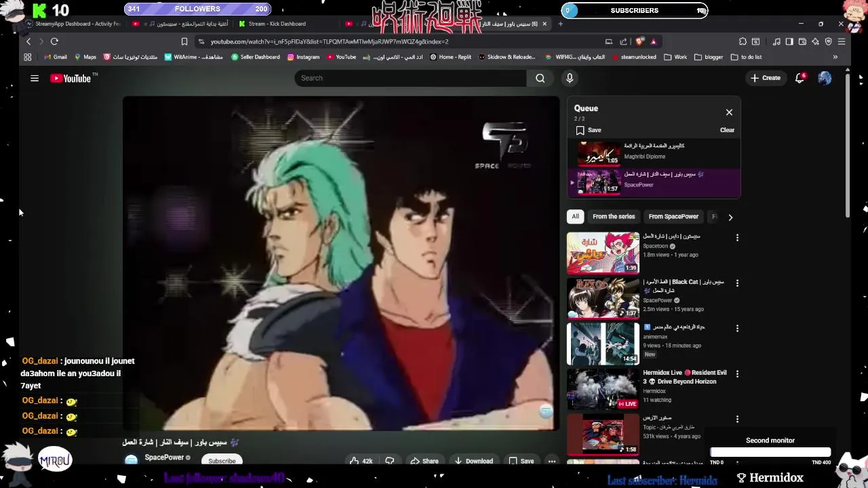Open the Seller Dashboard bookmark

(x=255, y=57)
